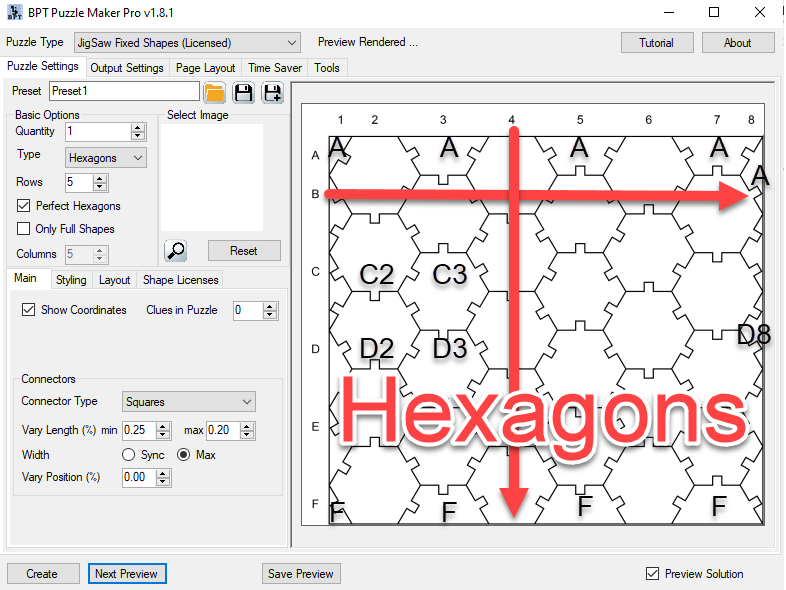Save preset with the floppy disk icon
786x590 pixels.
243,93
